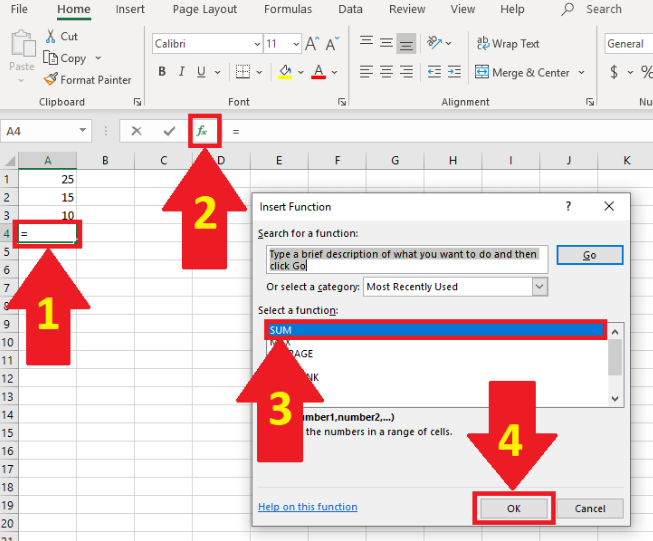Click the yellow Fill Color button
653x541 pixels.
[x=285, y=72]
